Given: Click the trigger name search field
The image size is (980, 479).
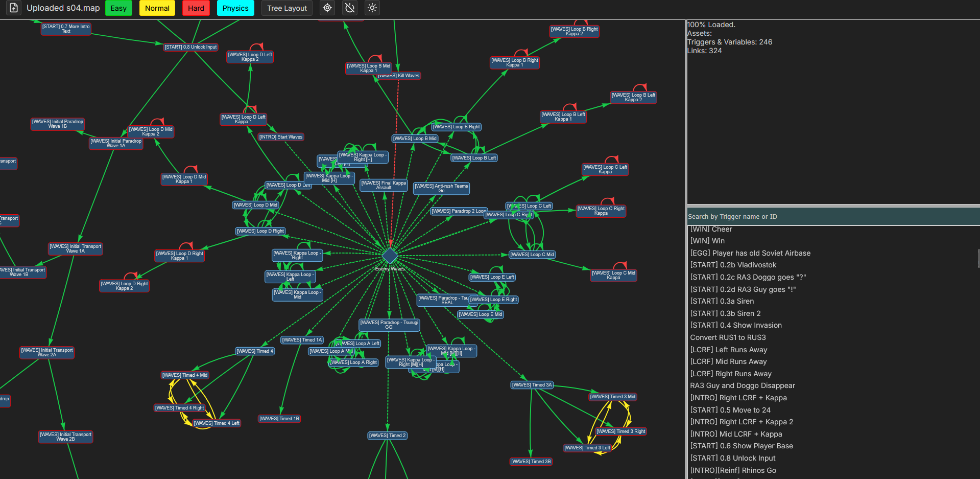Looking at the screenshot, I should [x=833, y=217].
